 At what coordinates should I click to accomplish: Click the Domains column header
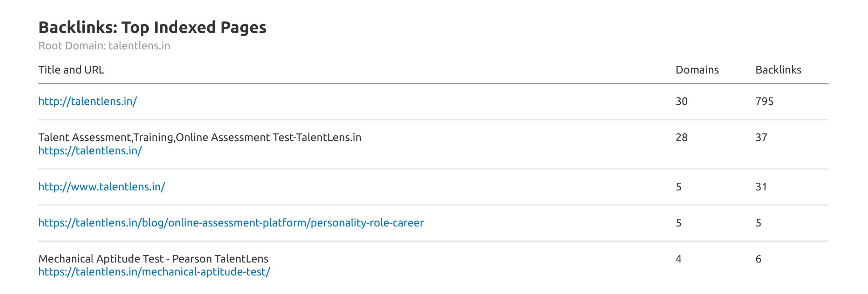[x=697, y=70]
